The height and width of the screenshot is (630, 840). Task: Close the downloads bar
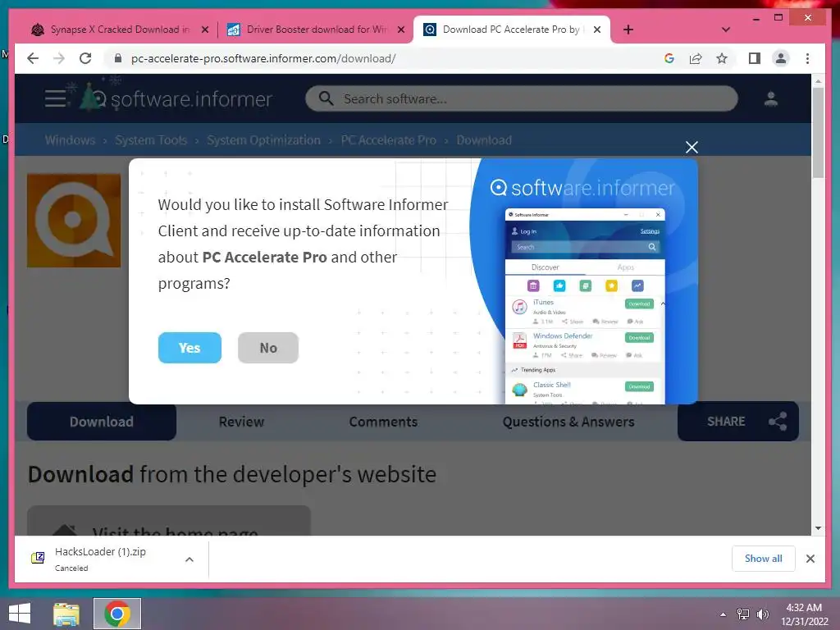pyautogui.click(x=810, y=559)
